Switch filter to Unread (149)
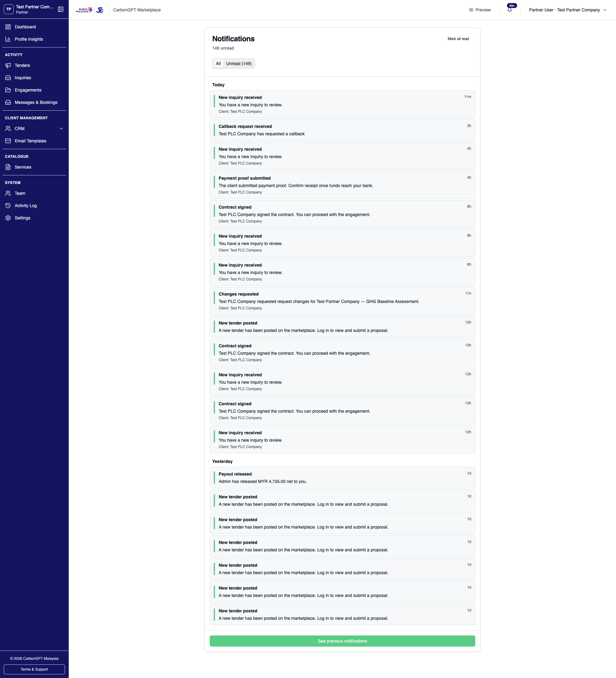This screenshot has width=616, height=678. tap(239, 63)
